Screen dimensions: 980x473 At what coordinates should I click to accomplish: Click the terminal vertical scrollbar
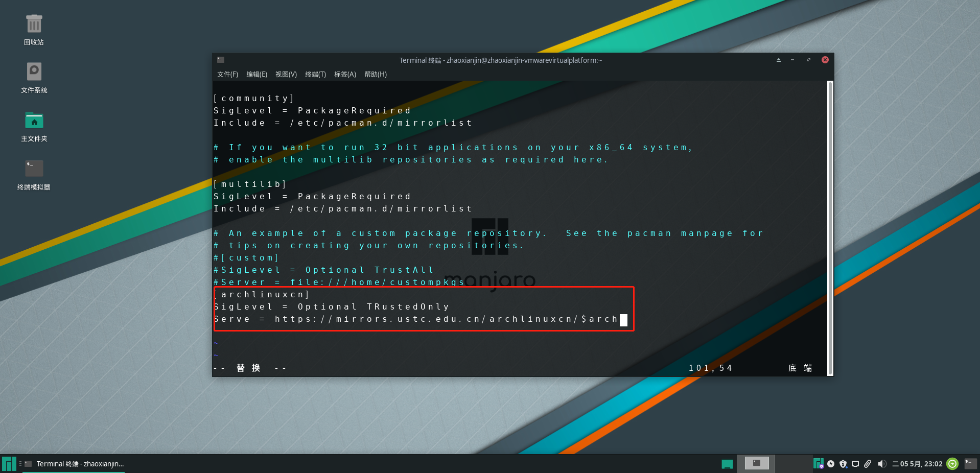pos(830,228)
